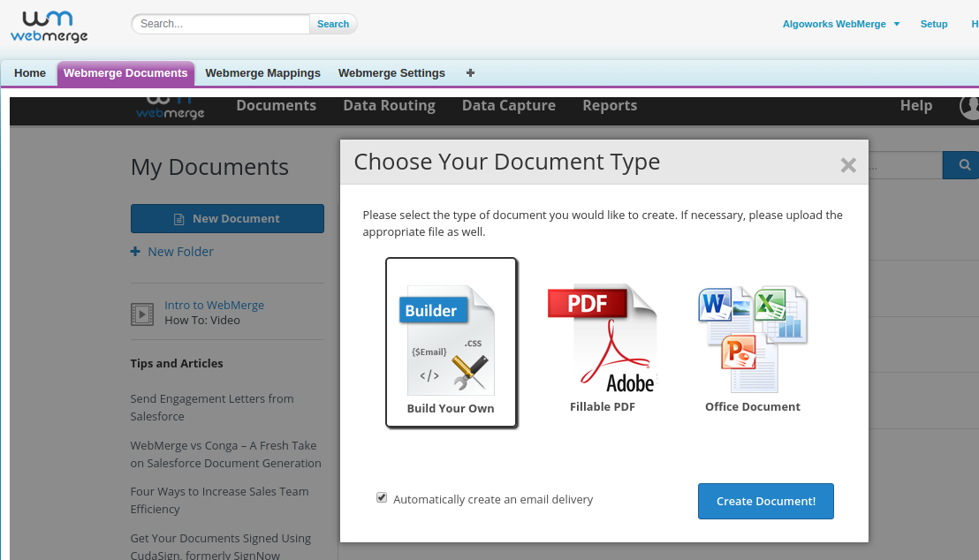
Task: Switch to the Webmerge Mappings tab
Action: click(x=262, y=73)
